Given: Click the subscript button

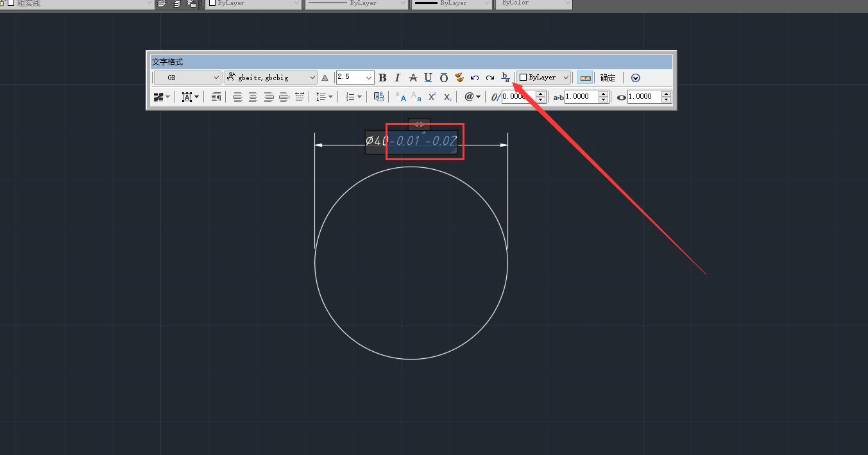Looking at the screenshot, I should tap(447, 97).
